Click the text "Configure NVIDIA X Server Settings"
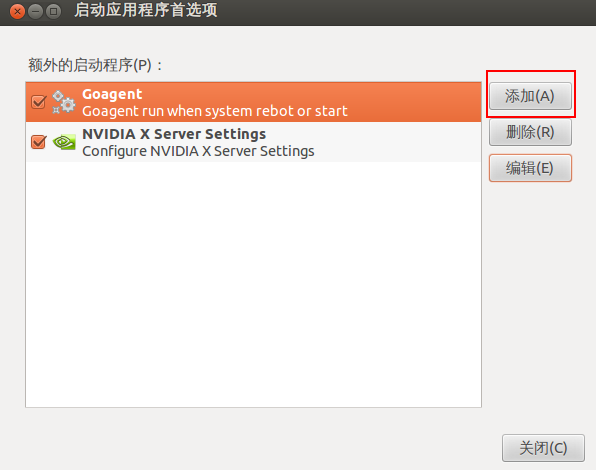This screenshot has height=470, width=596. 198,151
